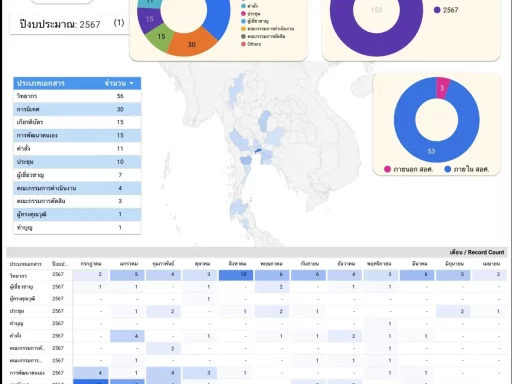Click the ประเภทเอกสาร column header
Viewport: 512px width, 384px height.
click(41, 83)
